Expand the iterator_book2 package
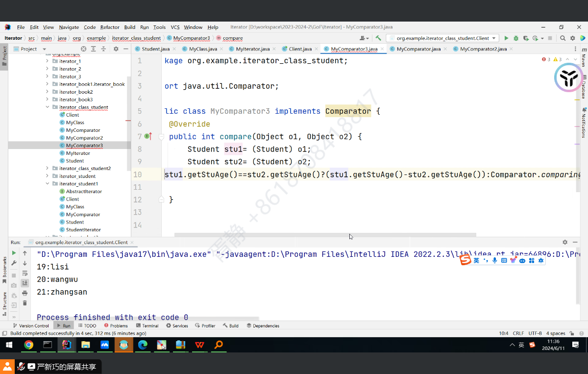 pos(48,92)
